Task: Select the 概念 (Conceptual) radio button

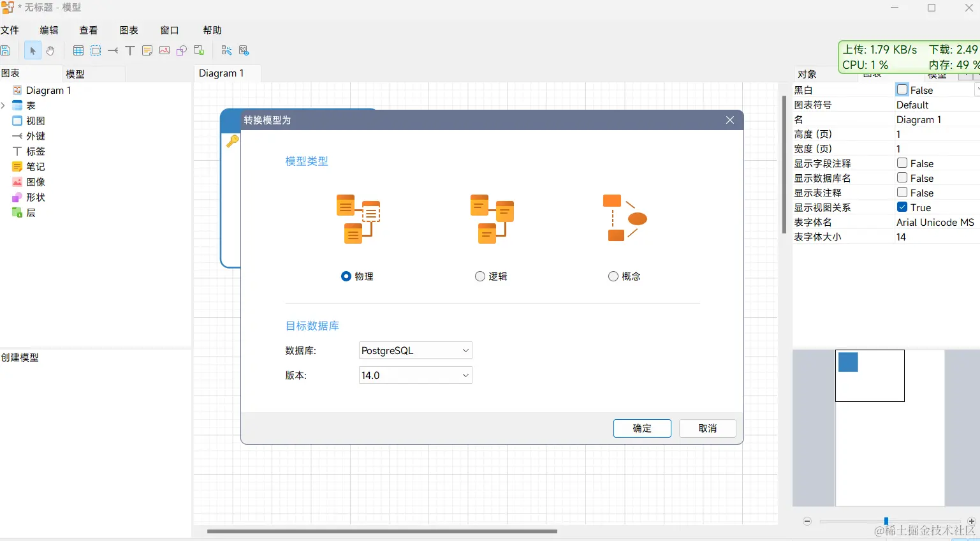Action: click(613, 276)
